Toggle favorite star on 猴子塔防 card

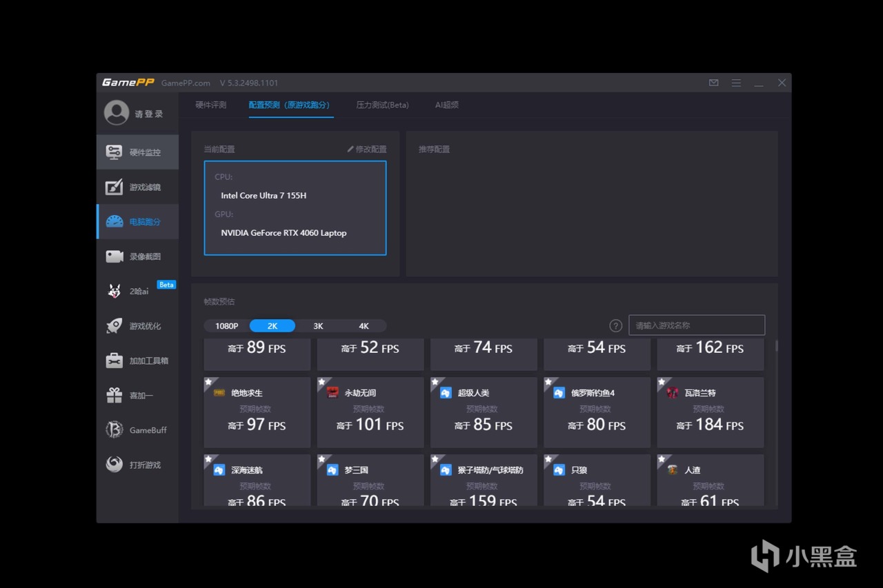[435, 458]
